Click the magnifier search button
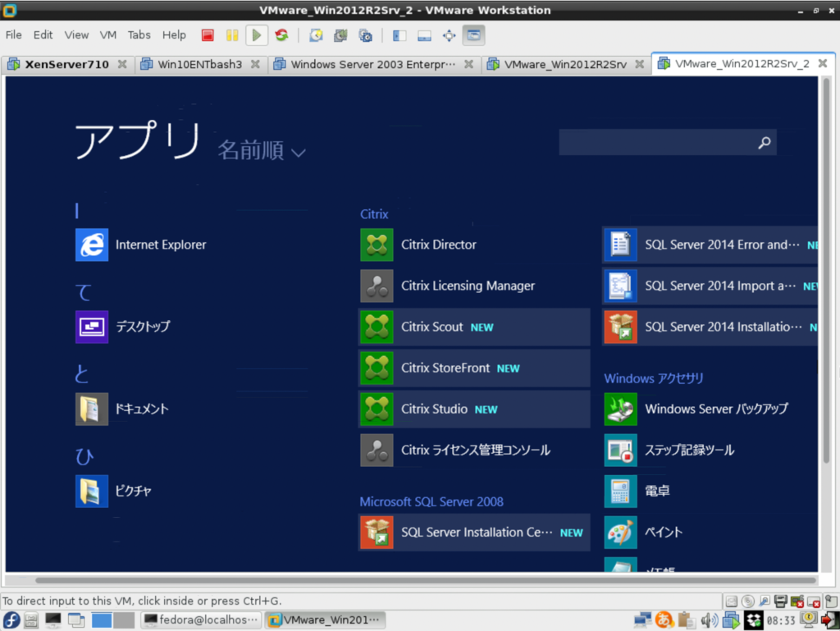 coord(765,142)
